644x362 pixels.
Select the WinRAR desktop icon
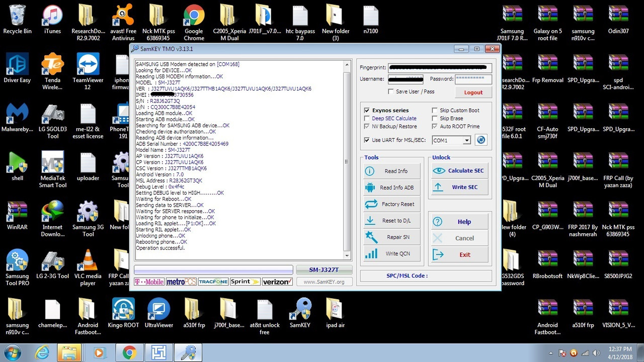coord(18,215)
